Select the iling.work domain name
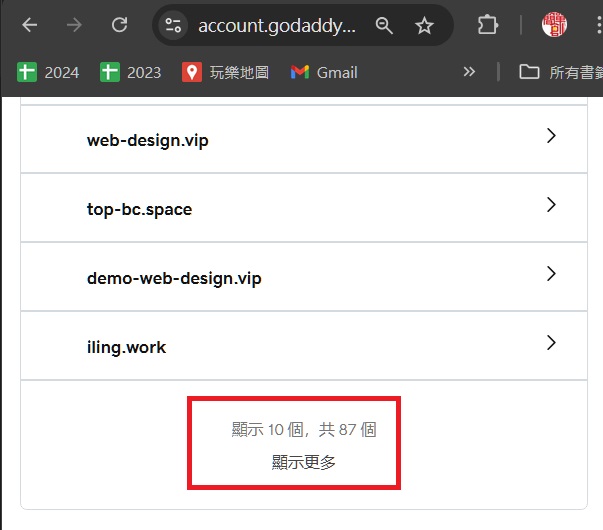603x530 pixels. pos(126,347)
